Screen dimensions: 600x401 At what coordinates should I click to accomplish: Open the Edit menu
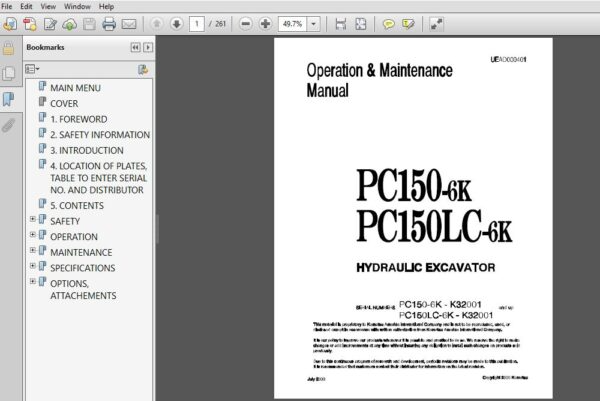(26, 7)
